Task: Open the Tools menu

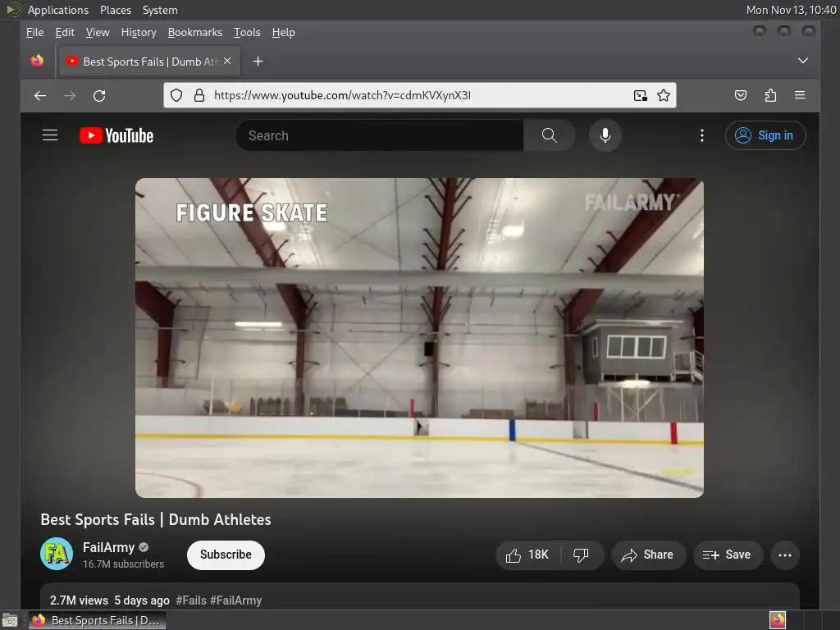Action: point(247,32)
